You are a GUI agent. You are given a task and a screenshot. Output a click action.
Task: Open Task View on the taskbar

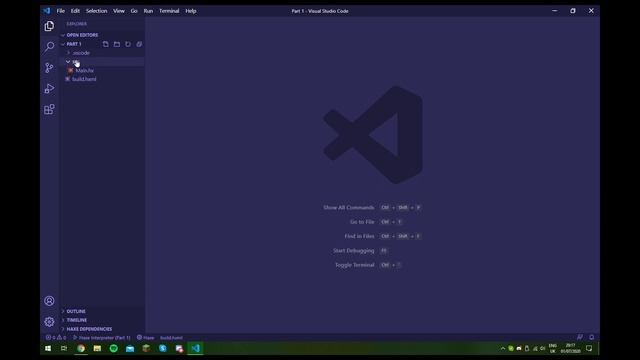coord(64,348)
